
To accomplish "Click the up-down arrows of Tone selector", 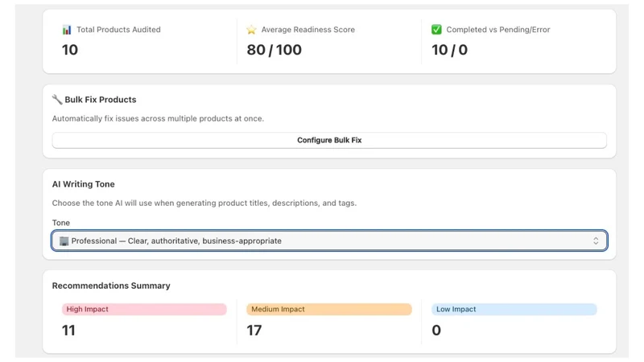I will coord(596,241).
